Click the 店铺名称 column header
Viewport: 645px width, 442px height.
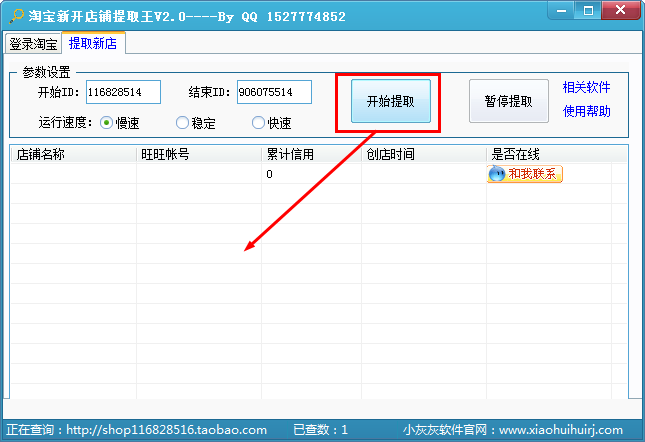(x=74, y=155)
